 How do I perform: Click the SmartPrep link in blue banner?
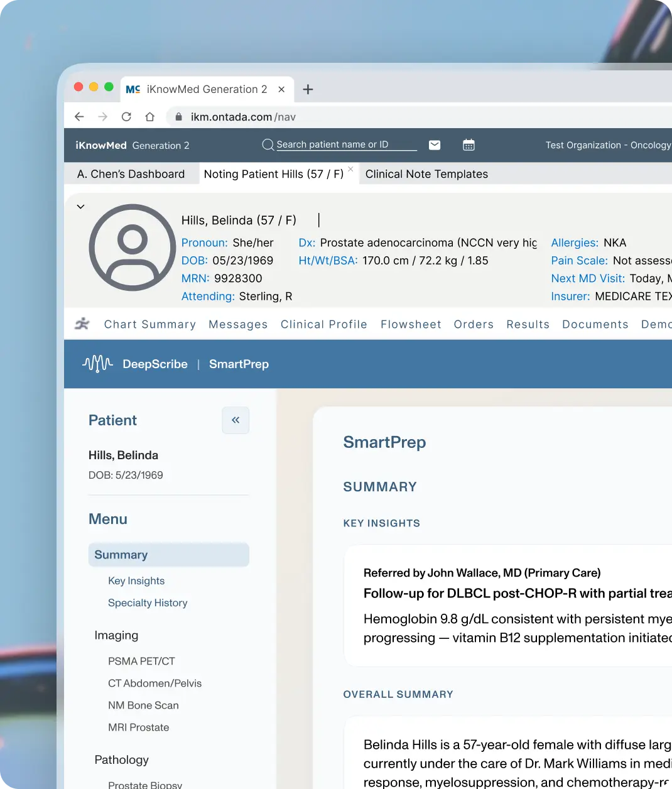point(239,364)
